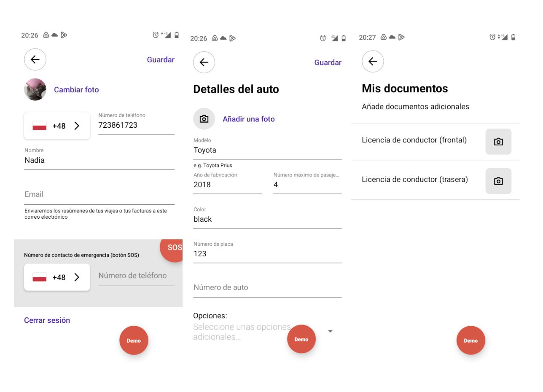Viewport: 543px width, 392px height.
Task: Open the +48 country selector for emergency contact
Action: pyautogui.click(x=57, y=277)
